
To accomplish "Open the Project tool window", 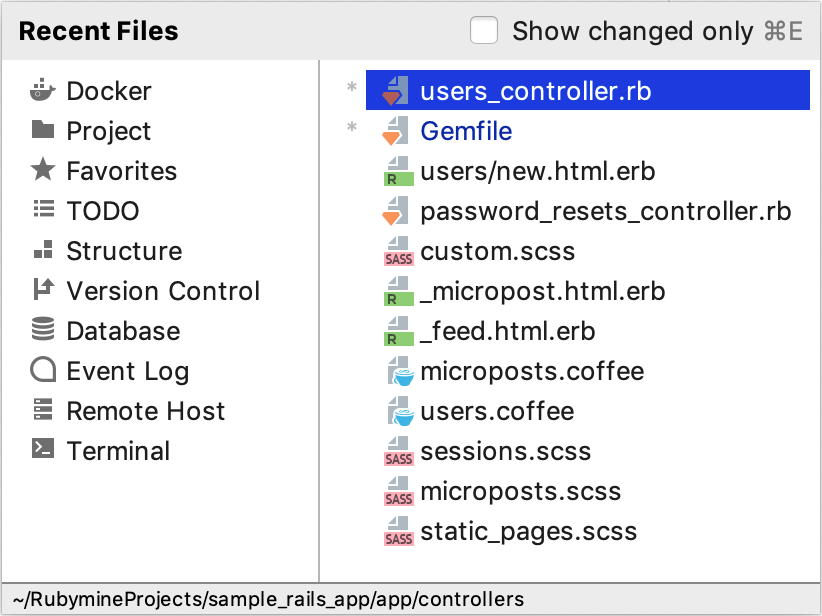I will (x=107, y=131).
